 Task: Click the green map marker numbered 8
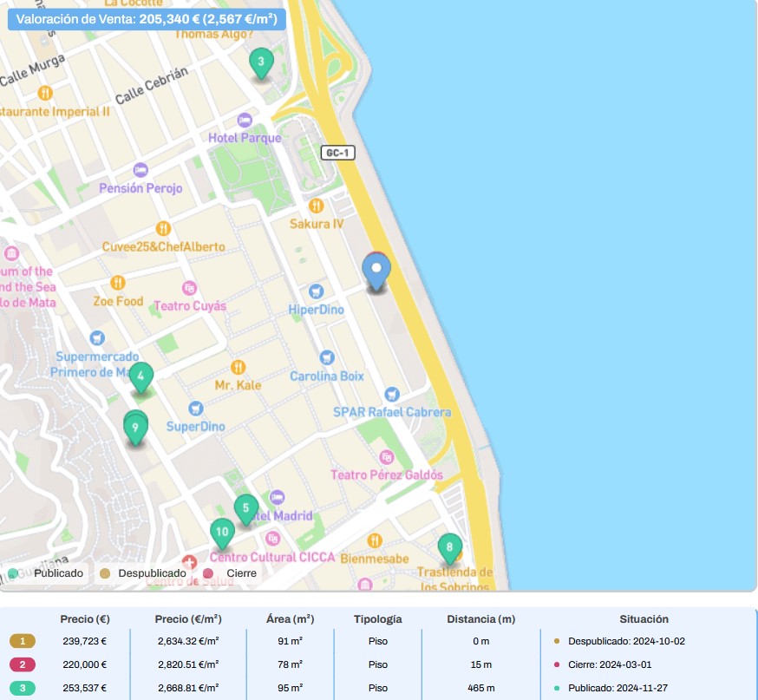(449, 547)
